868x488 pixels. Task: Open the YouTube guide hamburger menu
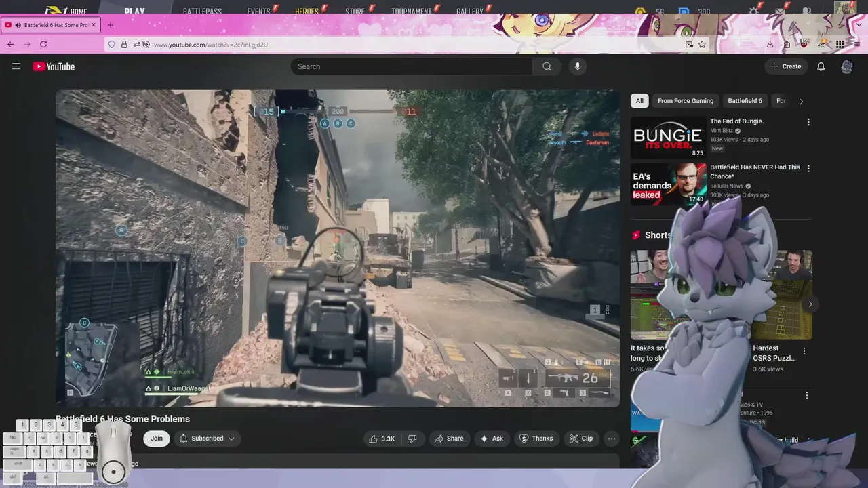(x=16, y=66)
